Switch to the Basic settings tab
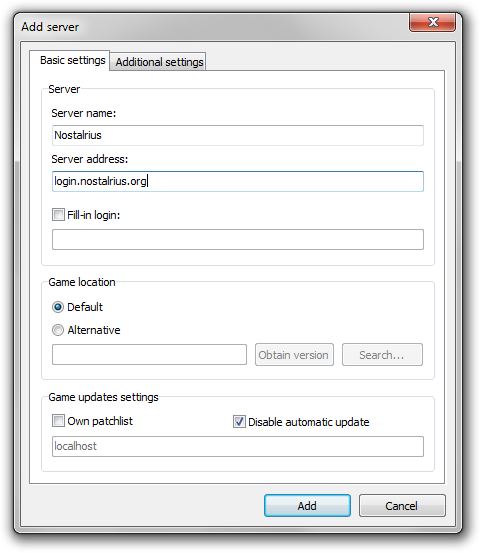Screen dimensions: 481x553 click(x=73, y=60)
